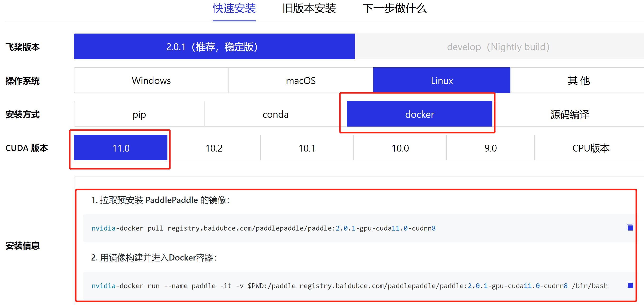Image resolution: width=644 pixels, height=305 pixels.
Task: Select macOS as the operating system
Action: pos(301,80)
